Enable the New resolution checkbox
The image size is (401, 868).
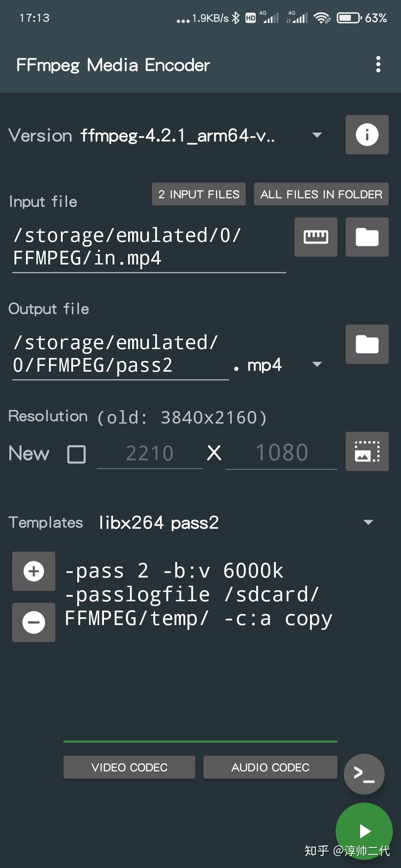pos(76,454)
